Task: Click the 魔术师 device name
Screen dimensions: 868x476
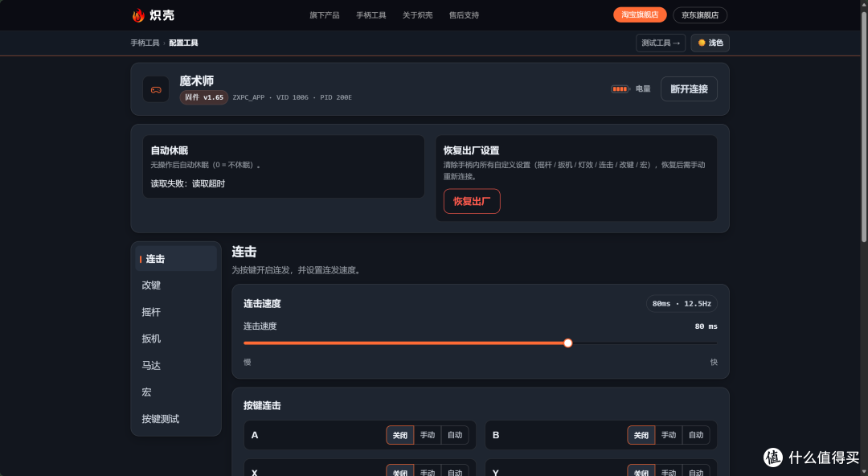Action: tap(197, 81)
